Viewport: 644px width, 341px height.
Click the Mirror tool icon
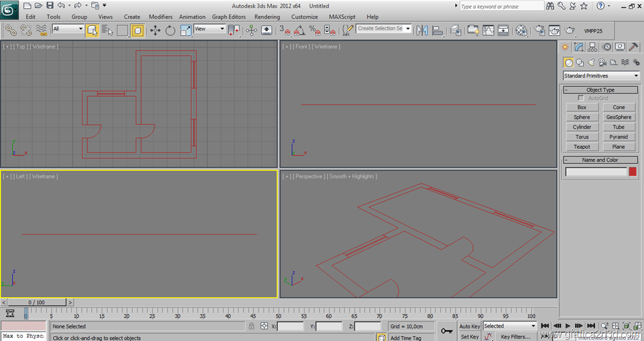(x=422, y=30)
